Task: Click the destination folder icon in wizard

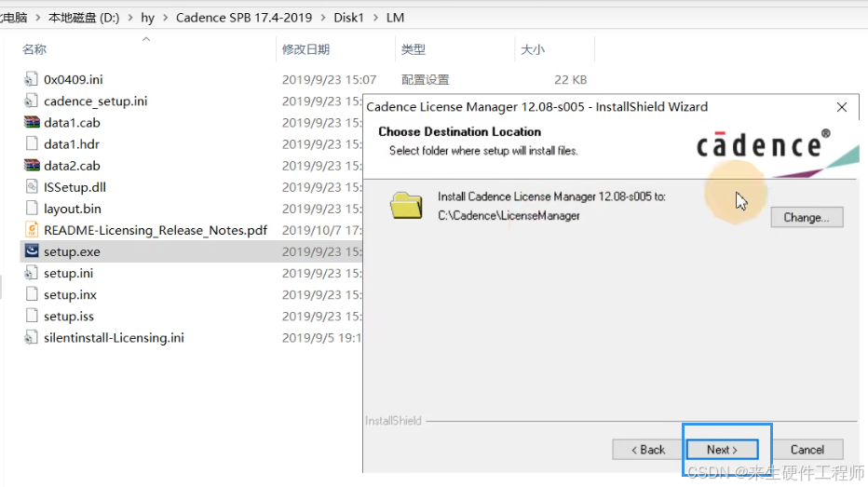Action: 406,205
